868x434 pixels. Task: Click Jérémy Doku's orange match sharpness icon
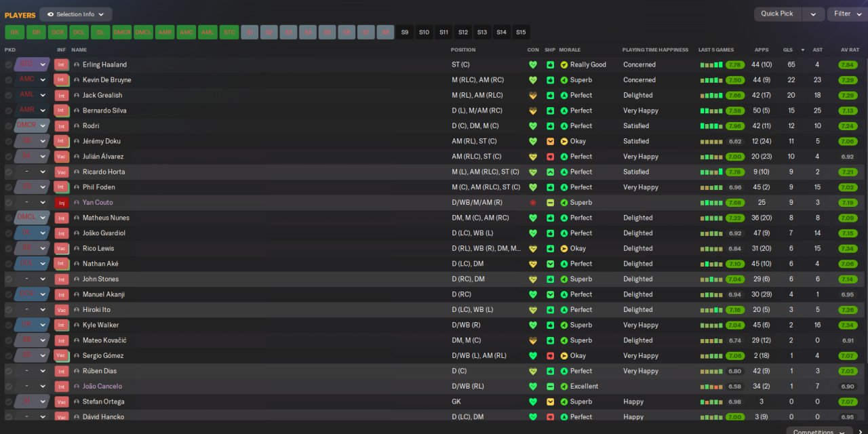coord(551,141)
